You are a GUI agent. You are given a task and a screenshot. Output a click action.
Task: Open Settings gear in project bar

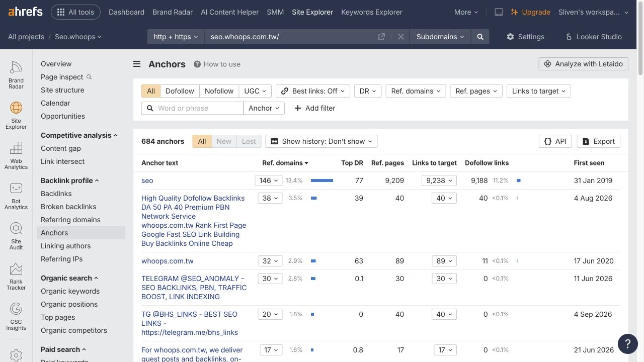[525, 37]
